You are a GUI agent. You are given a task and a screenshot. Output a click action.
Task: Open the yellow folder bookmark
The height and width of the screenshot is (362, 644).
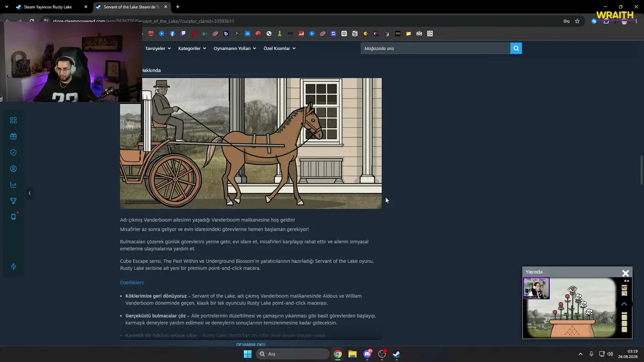click(409, 34)
